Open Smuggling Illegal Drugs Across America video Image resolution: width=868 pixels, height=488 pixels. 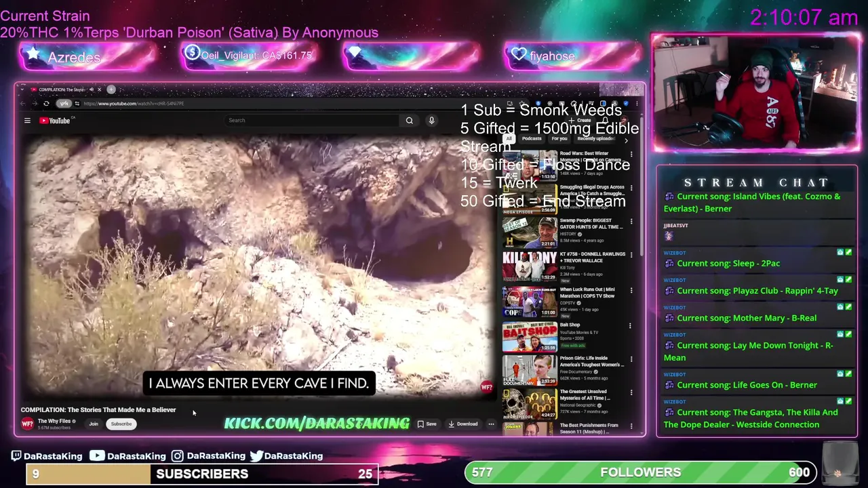[x=592, y=190]
